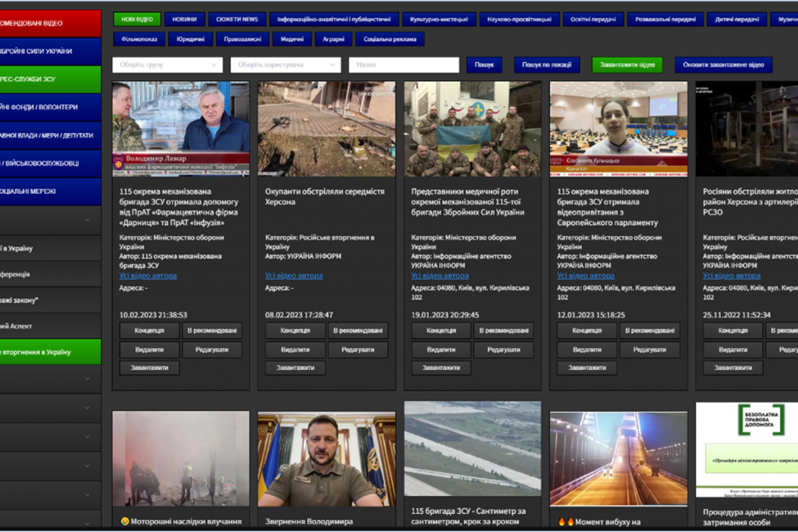
Task: Open the Соціальна реклама category
Action: pyautogui.click(x=390, y=39)
